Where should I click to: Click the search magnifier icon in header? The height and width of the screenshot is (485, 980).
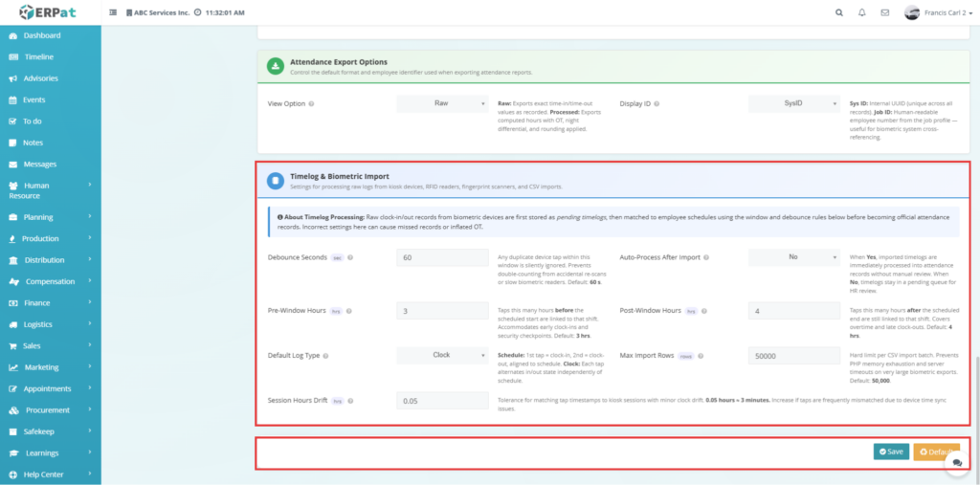click(839, 13)
